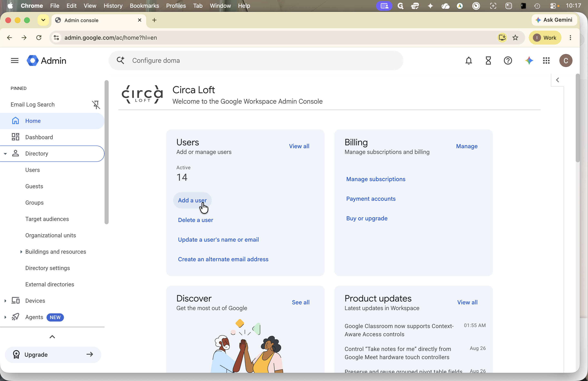Open the tasks hourglass icon
Image resolution: width=588 pixels, height=381 pixels.
[x=488, y=61]
